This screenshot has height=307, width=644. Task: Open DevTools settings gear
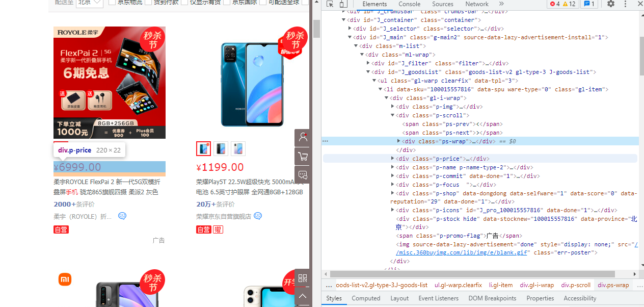(x=610, y=4)
